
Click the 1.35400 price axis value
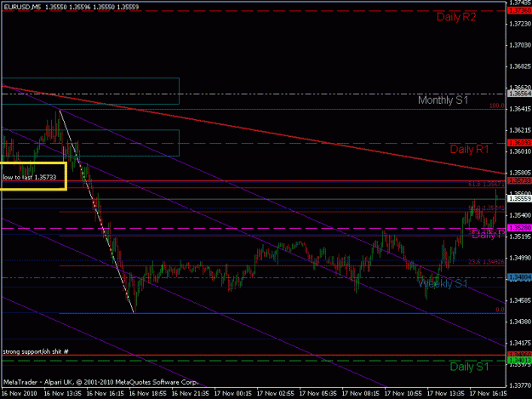click(x=520, y=215)
